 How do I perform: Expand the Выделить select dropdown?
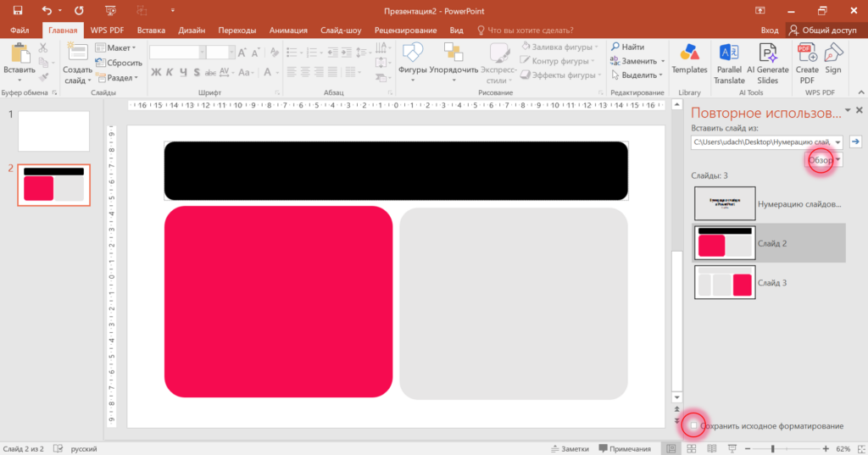[637, 75]
